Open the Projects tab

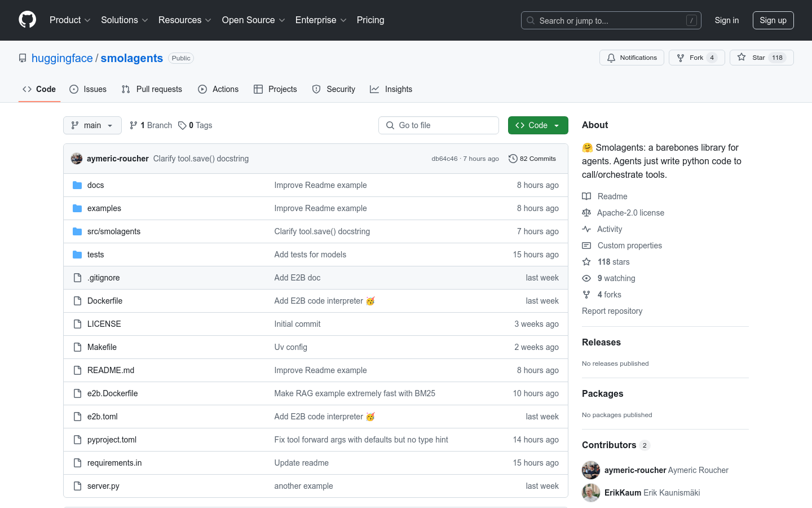275,89
